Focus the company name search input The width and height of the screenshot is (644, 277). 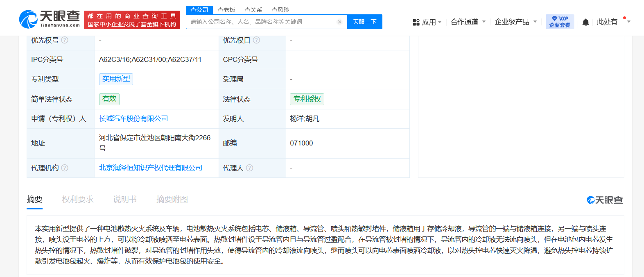click(x=262, y=22)
